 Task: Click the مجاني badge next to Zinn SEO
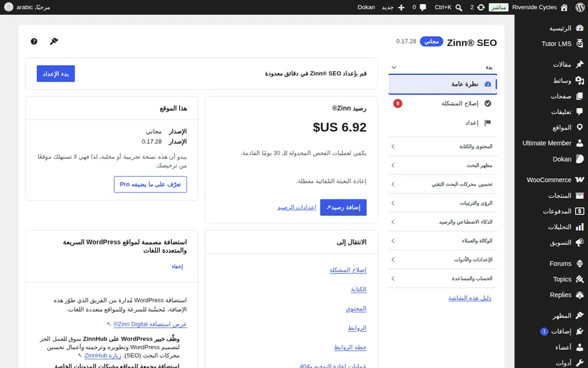[x=431, y=41]
